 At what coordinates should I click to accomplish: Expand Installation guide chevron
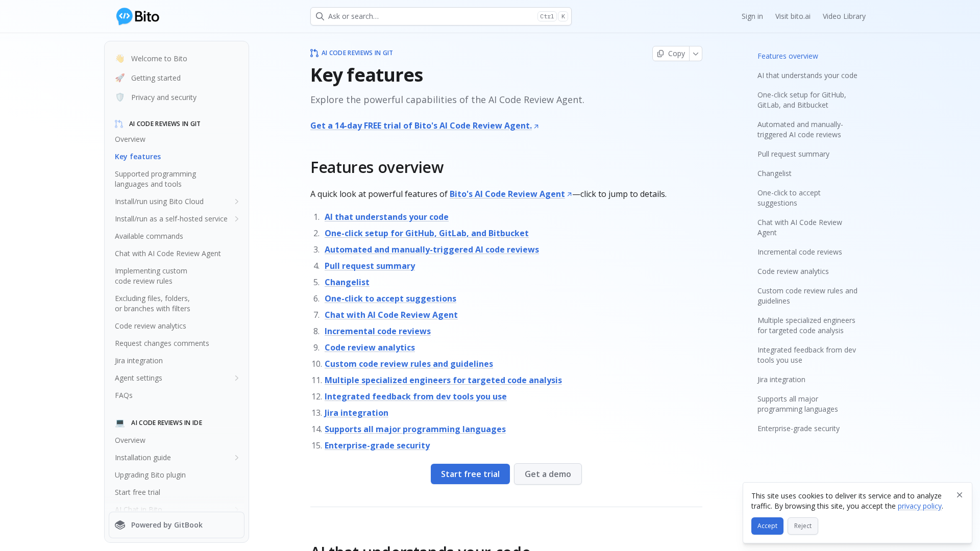237,458
